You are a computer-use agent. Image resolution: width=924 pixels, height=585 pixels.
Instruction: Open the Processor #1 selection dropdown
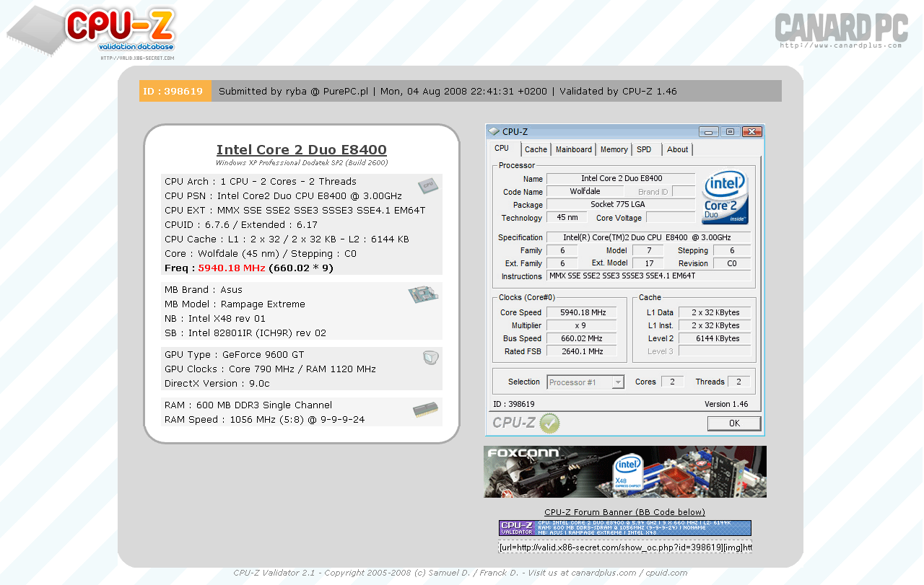pyautogui.click(x=585, y=382)
